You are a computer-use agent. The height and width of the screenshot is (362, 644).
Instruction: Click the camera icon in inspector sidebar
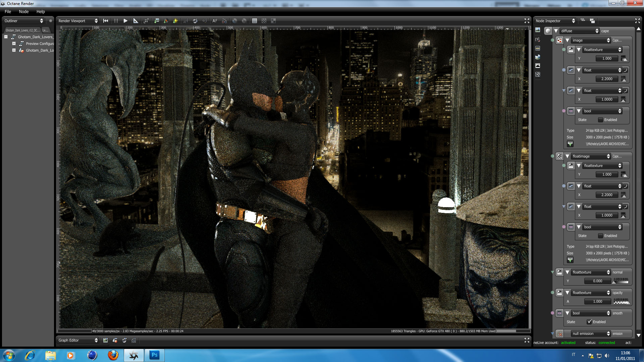point(538,40)
